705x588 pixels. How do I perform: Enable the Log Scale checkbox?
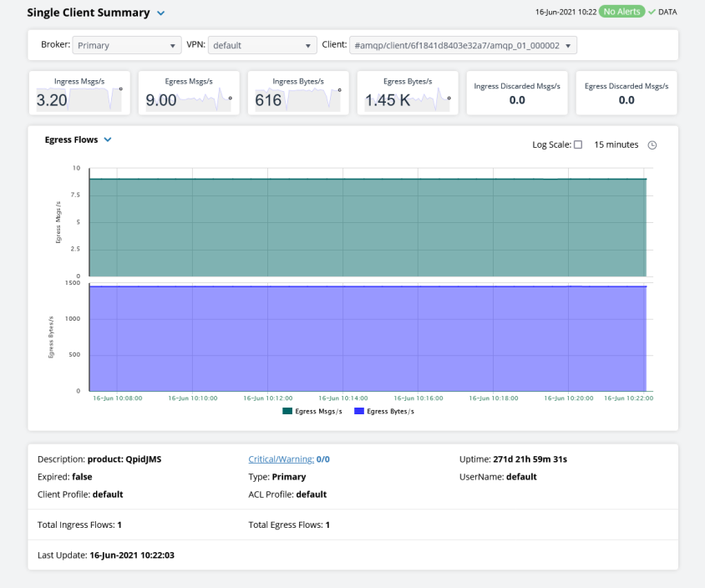(x=578, y=145)
